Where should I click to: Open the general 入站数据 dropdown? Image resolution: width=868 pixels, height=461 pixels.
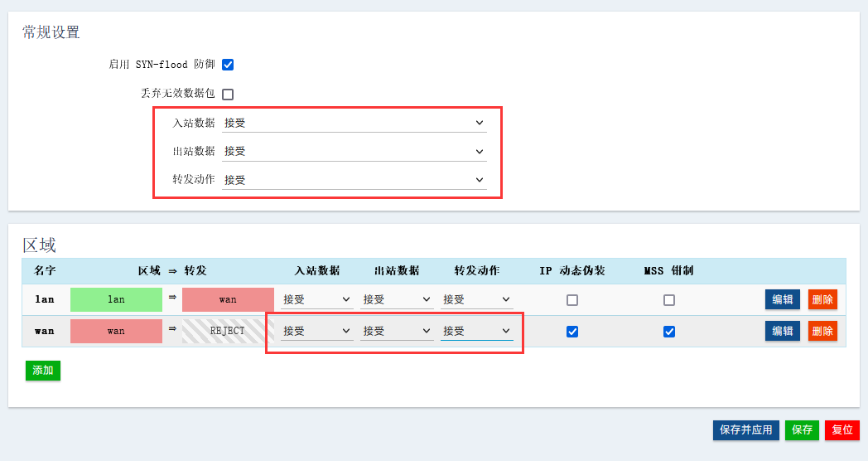[x=354, y=123]
